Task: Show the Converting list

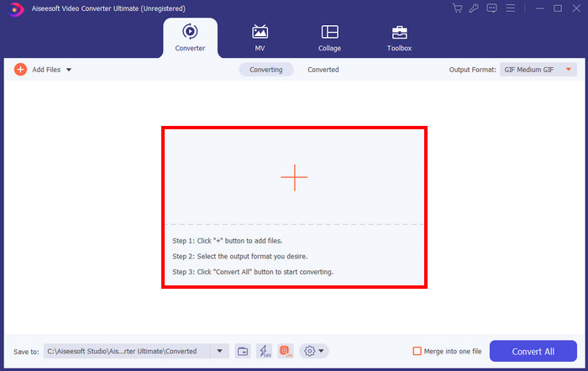Action: click(x=266, y=70)
